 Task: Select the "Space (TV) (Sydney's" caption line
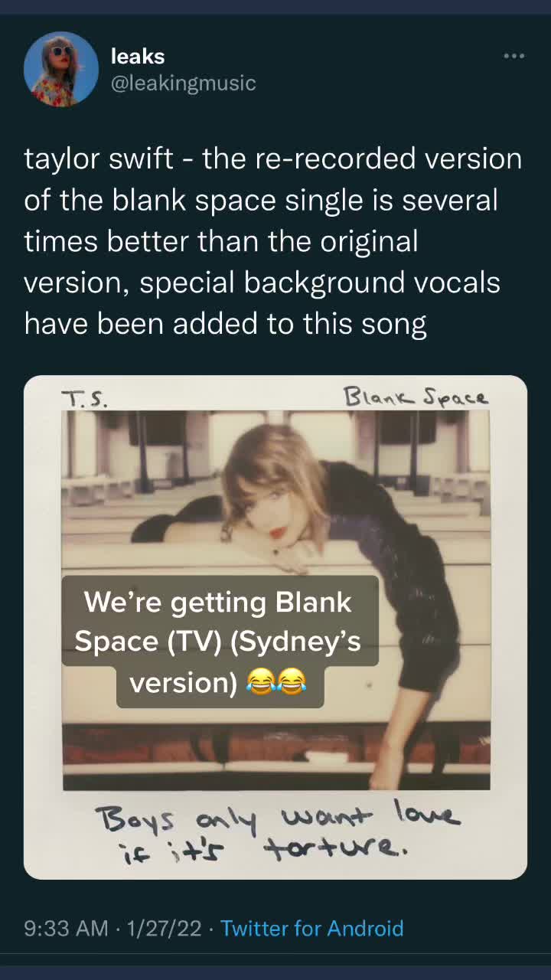coord(218,642)
